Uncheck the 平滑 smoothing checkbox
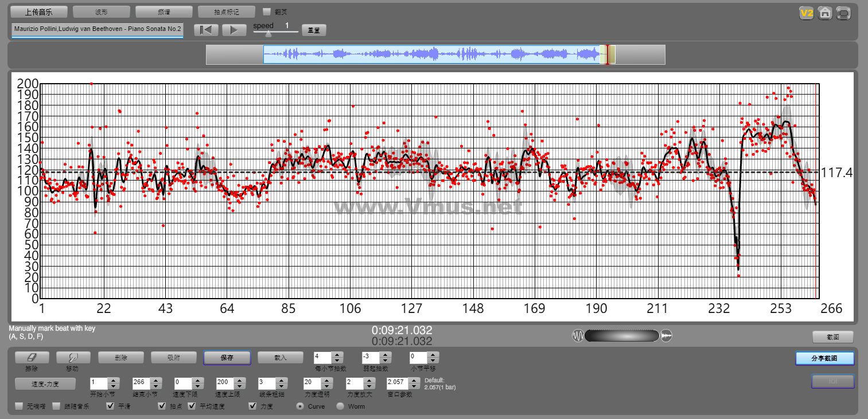 point(111,406)
